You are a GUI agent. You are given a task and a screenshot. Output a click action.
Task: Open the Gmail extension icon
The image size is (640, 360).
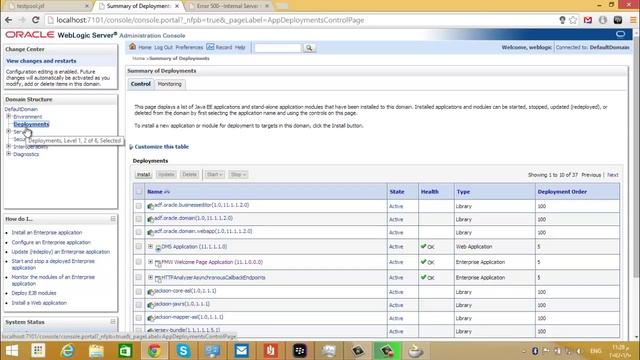(588, 20)
